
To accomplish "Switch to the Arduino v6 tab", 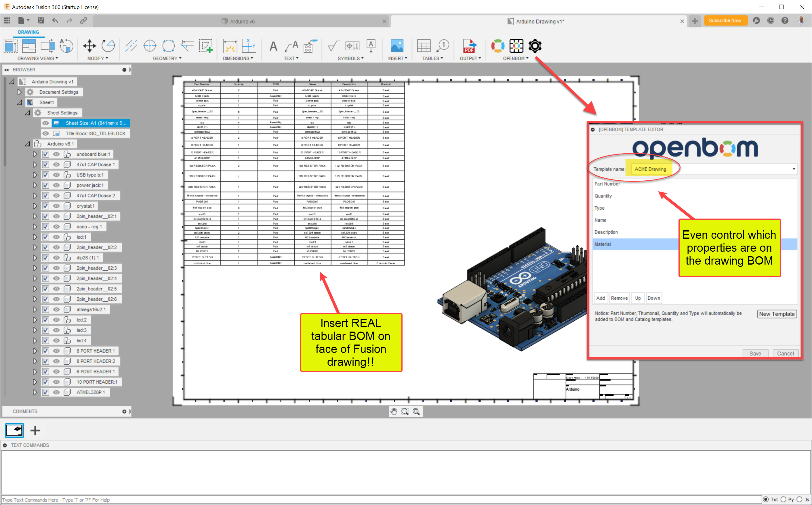I will [242, 21].
